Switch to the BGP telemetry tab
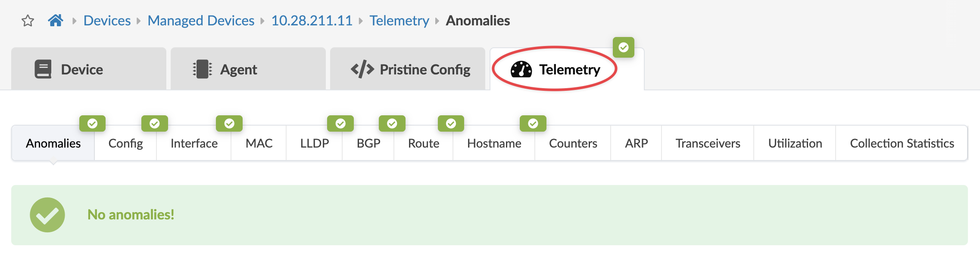The width and height of the screenshot is (980, 259). [x=368, y=143]
